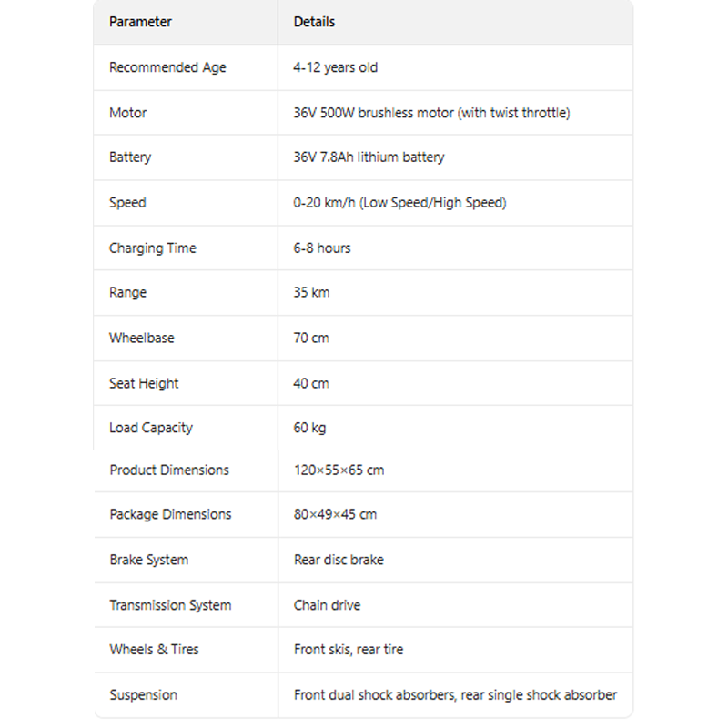The width and height of the screenshot is (728, 728).
Task: Click the Chain drive value
Action: tap(327, 605)
